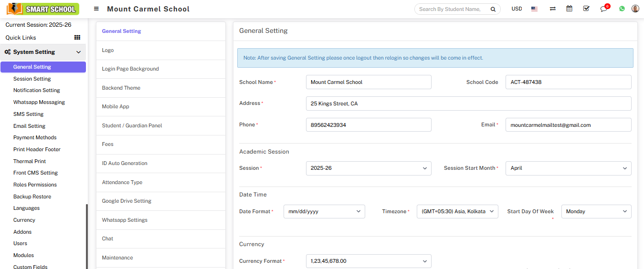This screenshot has width=644, height=269.
Task: Click the School Name input field
Action: pos(368,82)
